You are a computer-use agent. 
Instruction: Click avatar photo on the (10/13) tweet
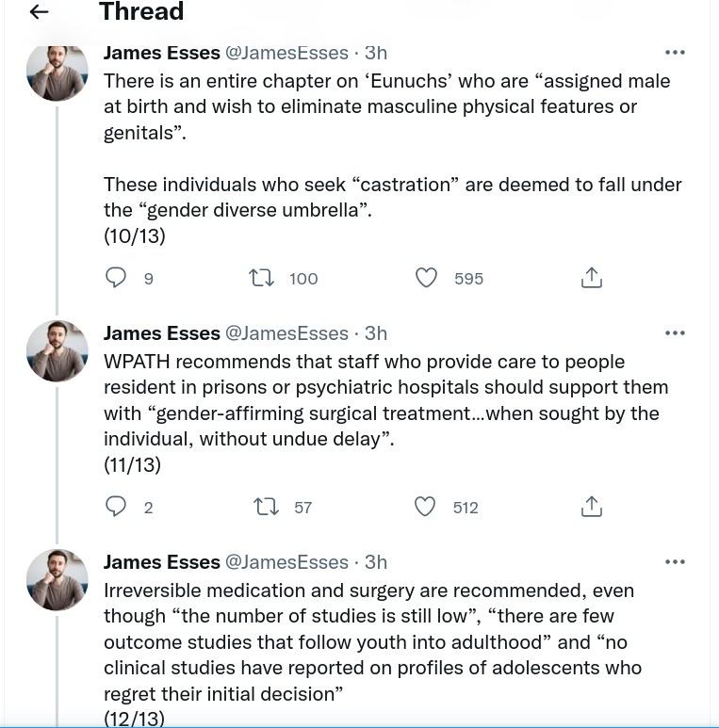tap(57, 72)
